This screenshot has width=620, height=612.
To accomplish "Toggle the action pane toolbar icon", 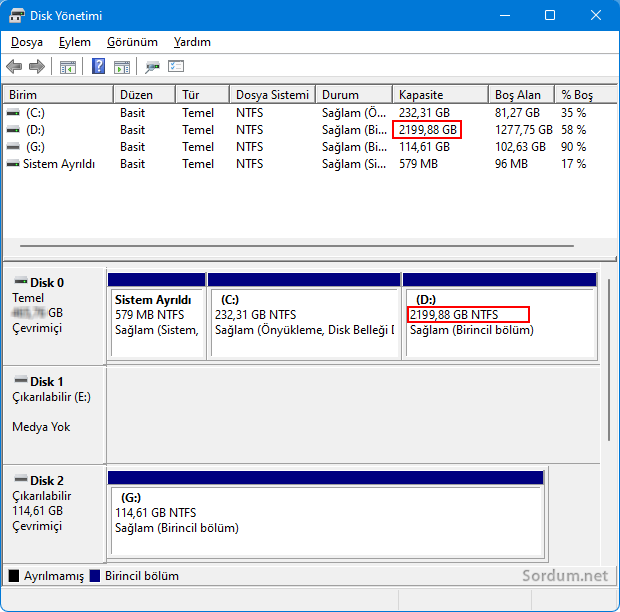I will (122, 67).
